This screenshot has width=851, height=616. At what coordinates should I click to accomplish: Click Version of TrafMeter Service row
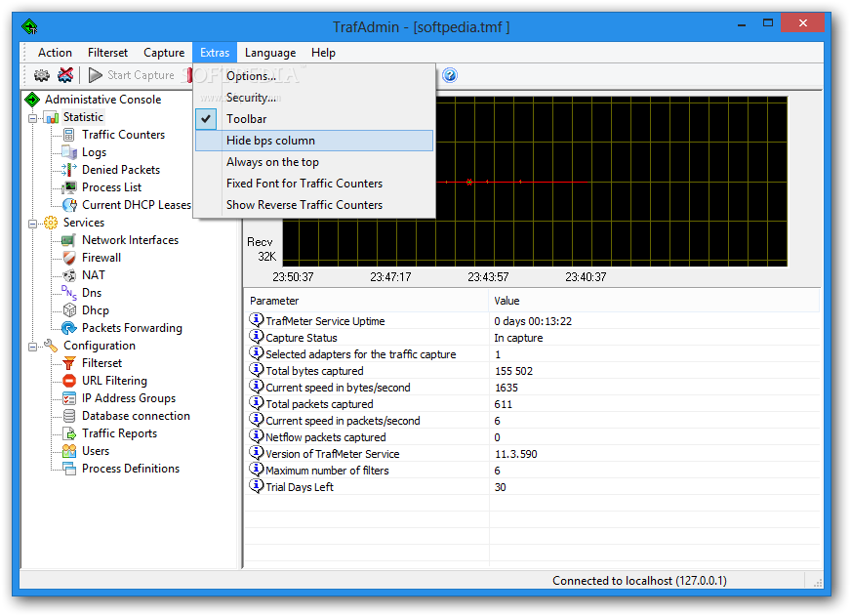[x=532, y=454]
